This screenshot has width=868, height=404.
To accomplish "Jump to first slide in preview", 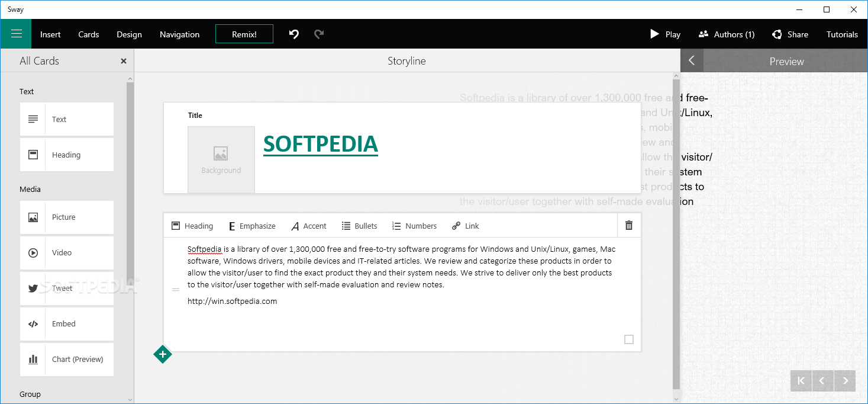I will pyautogui.click(x=801, y=381).
